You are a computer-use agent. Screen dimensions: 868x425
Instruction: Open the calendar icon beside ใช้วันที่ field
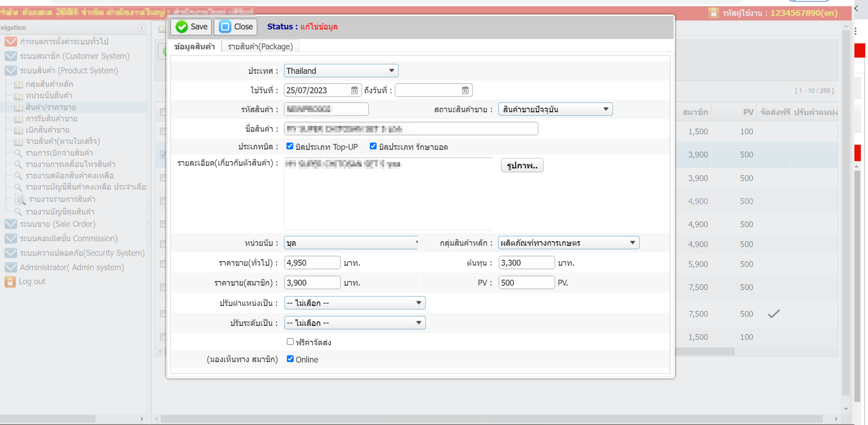pos(354,90)
